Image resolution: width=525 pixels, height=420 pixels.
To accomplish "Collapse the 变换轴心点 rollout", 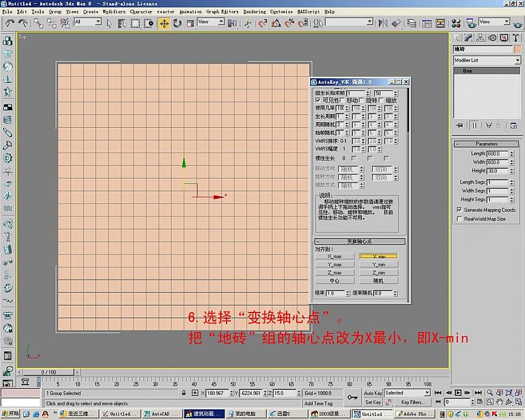I will 360,242.
